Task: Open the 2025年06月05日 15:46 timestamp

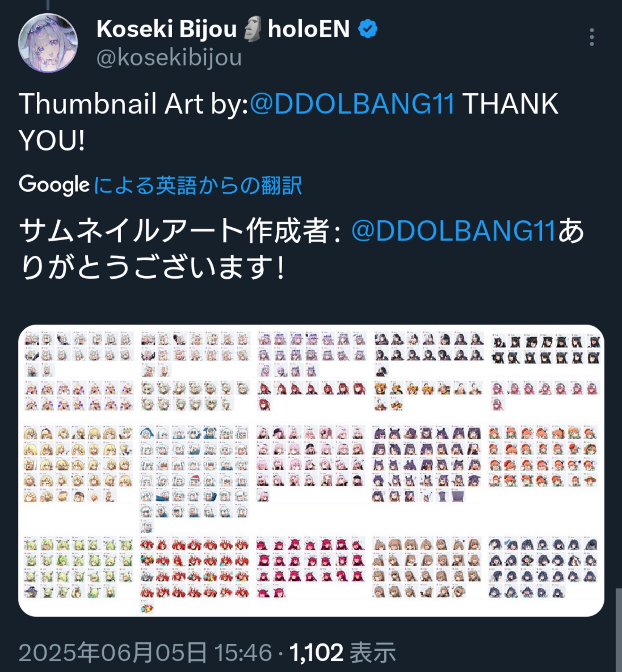Action: coord(145,653)
